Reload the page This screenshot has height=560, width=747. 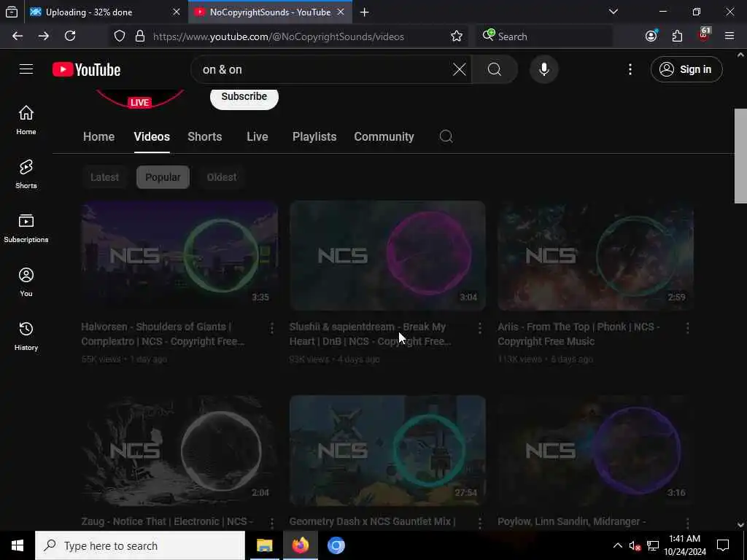[70, 36]
